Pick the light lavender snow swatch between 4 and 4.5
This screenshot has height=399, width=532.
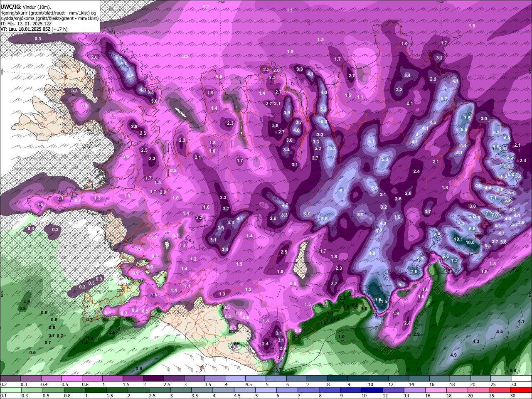point(235,379)
